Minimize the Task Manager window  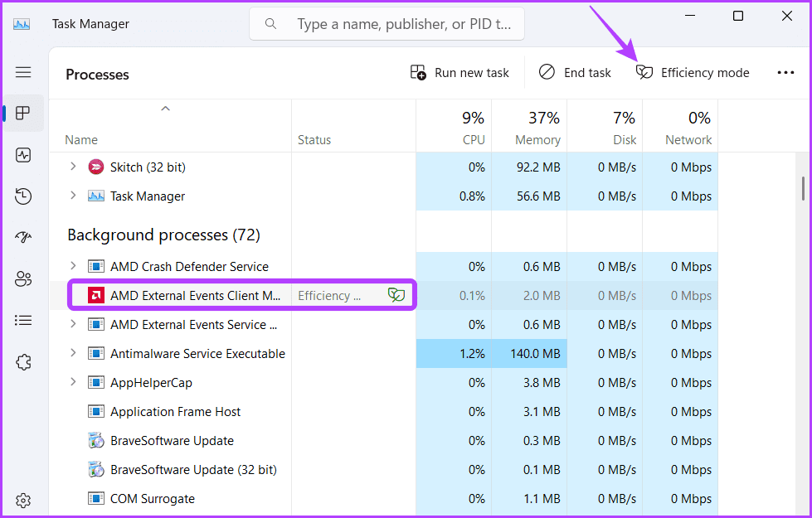(x=690, y=16)
